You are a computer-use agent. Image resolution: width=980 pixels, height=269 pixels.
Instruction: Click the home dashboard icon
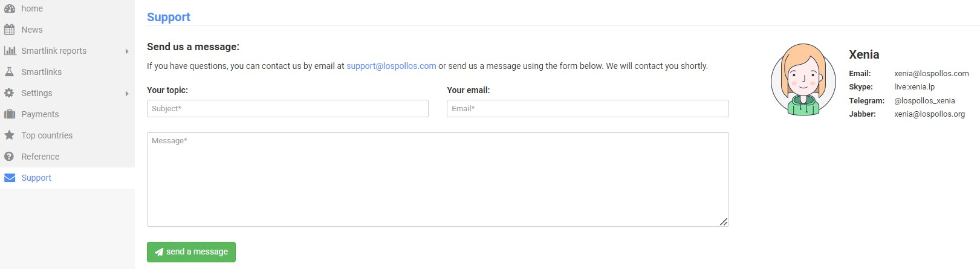tap(9, 8)
